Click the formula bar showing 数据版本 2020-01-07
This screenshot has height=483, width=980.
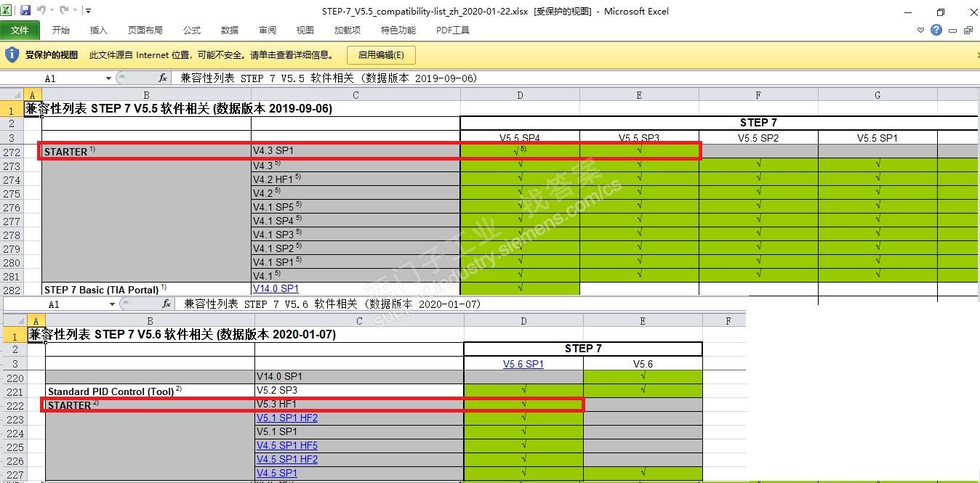click(x=462, y=304)
